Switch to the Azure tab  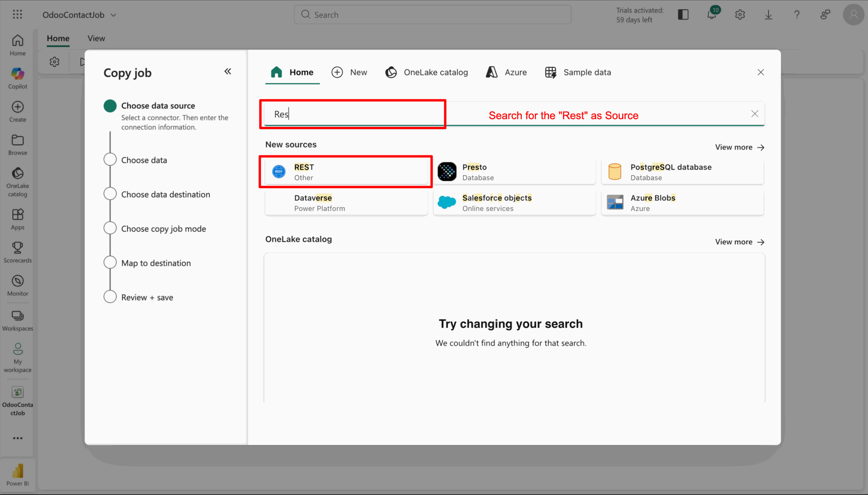click(x=506, y=72)
